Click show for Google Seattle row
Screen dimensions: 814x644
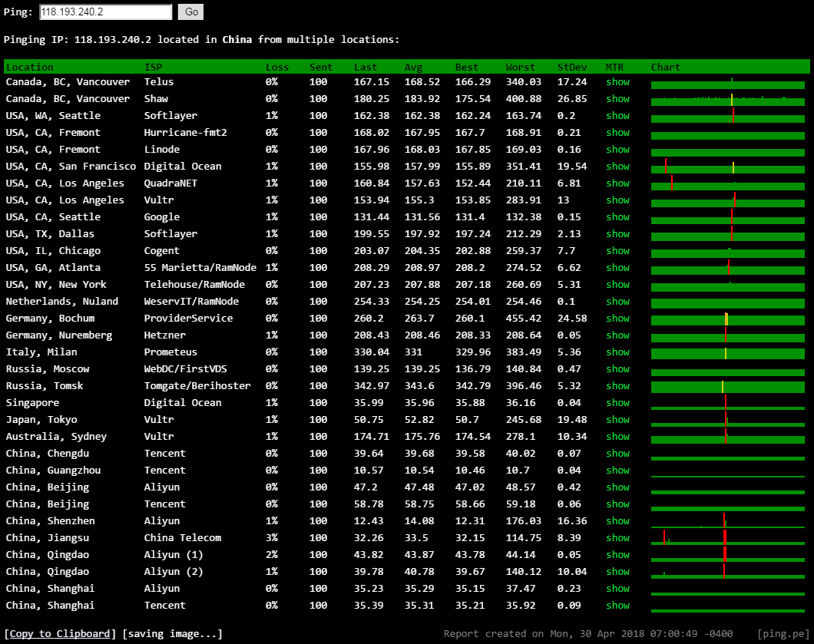(x=617, y=217)
